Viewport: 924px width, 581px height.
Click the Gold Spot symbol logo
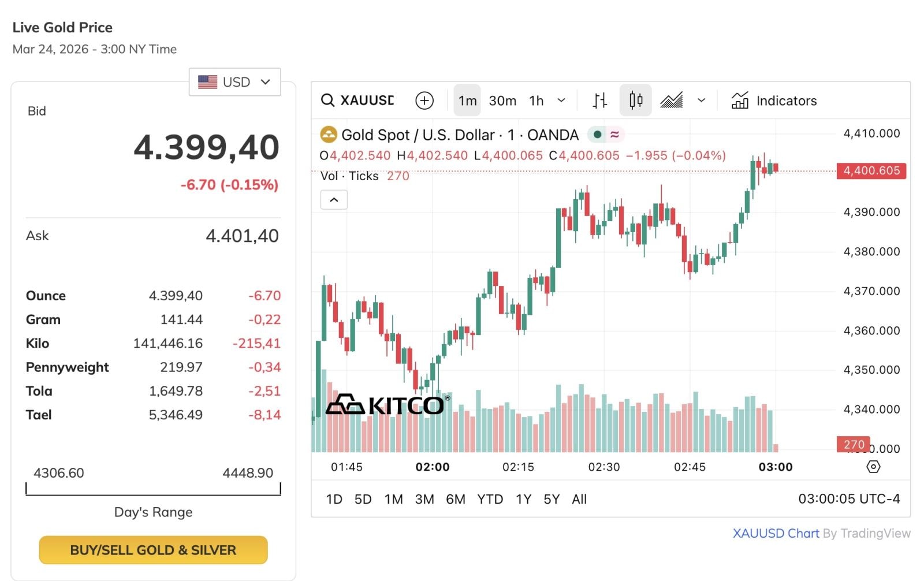pyautogui.click(x=329, y=135)
